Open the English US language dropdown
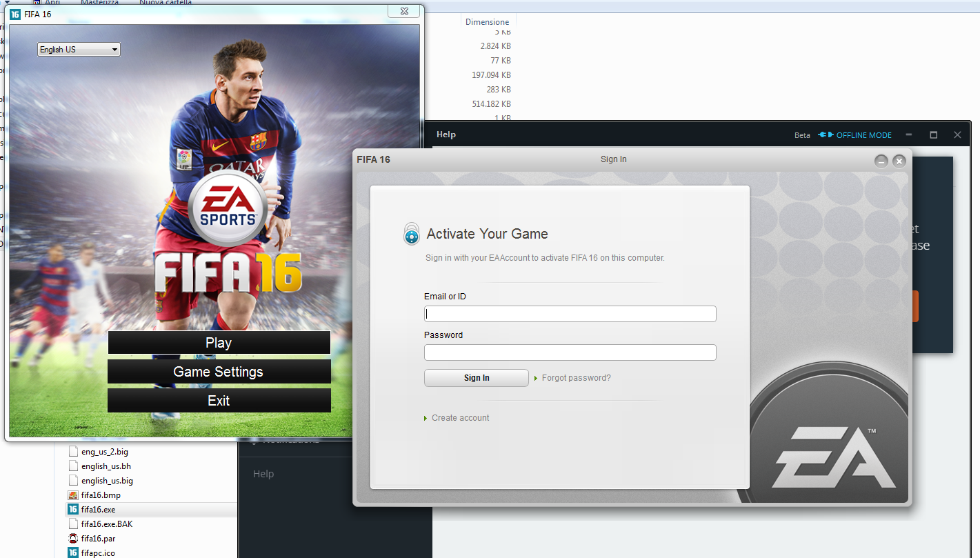This screenshot has height=558, width=980. 79,50
